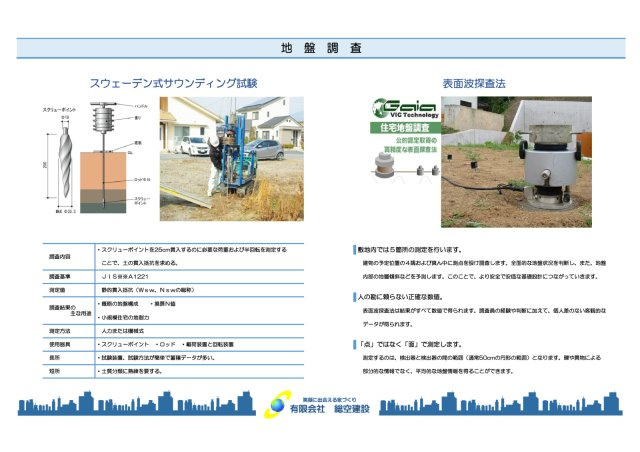Click the 有限会社 company name in footer
The height and width of the screenshot is (452, 640).
click(x=329, y=409)
